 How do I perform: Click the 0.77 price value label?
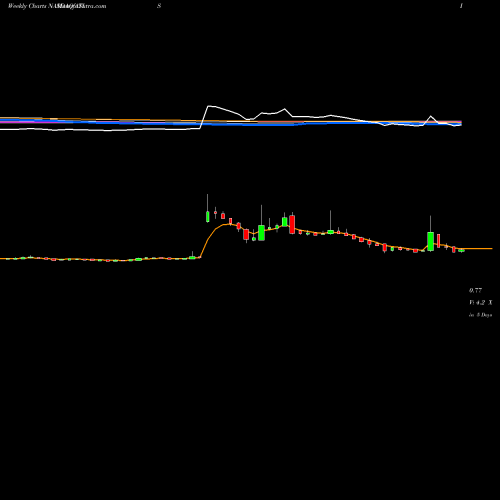click(x=475, y=290)
